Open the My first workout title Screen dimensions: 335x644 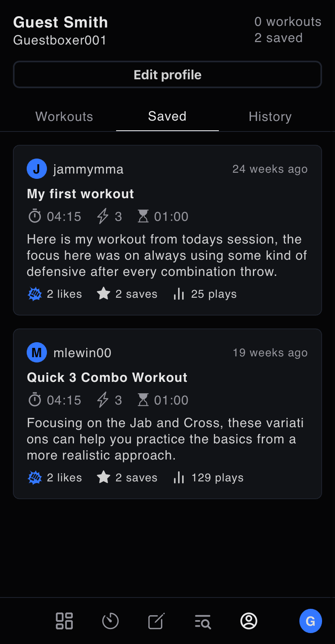[x=80, y=194]
